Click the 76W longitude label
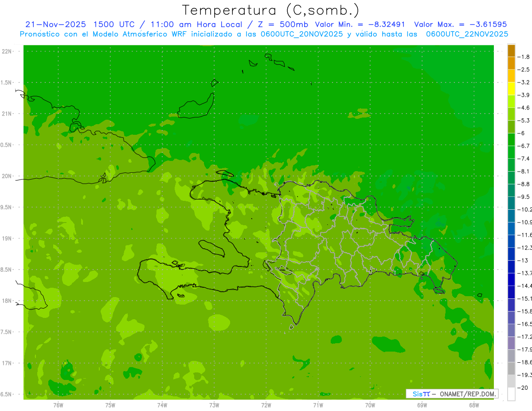This screenshot has width=532, height=411. (58, 405)
